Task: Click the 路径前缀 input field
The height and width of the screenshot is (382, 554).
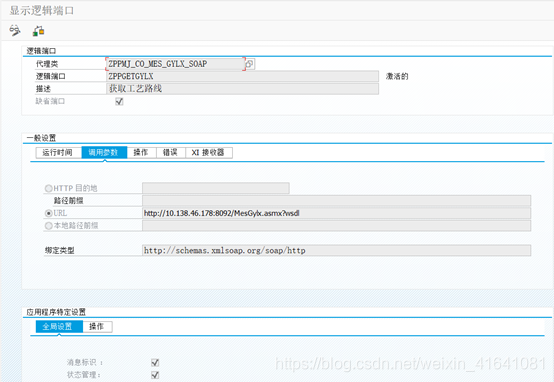Action: click(336, 201)
